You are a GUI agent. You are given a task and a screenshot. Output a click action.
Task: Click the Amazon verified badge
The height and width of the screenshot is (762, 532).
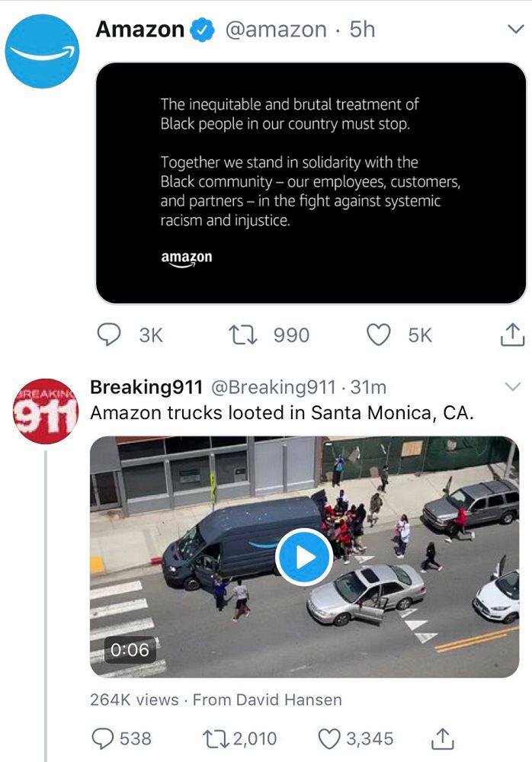coord(202,30)
